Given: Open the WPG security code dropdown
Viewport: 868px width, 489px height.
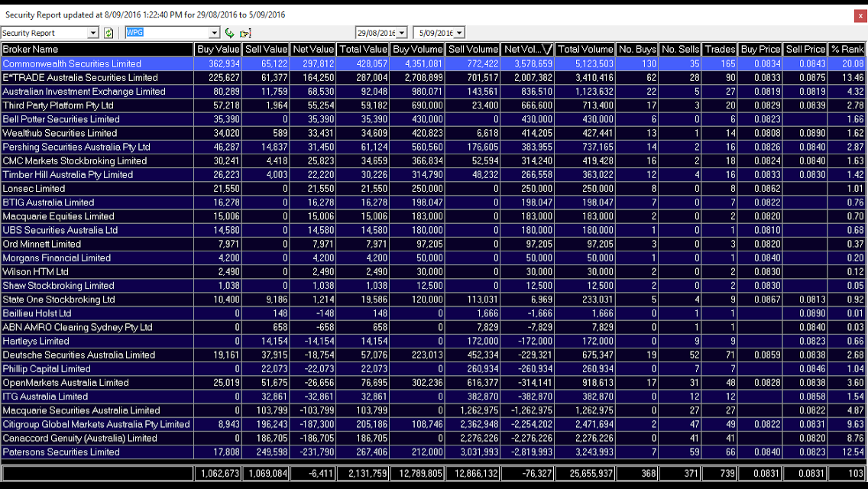Looking at the screenshot, I should pos(214,33).
